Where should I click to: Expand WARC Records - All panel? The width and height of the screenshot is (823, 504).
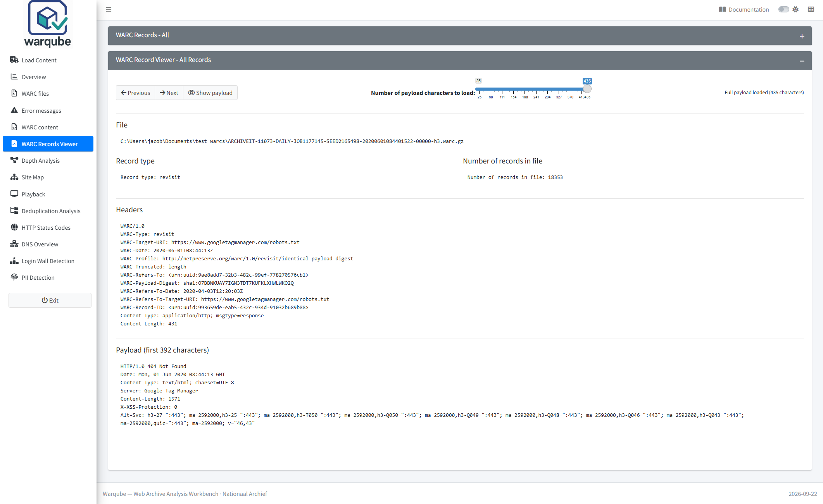coord(802,36)
